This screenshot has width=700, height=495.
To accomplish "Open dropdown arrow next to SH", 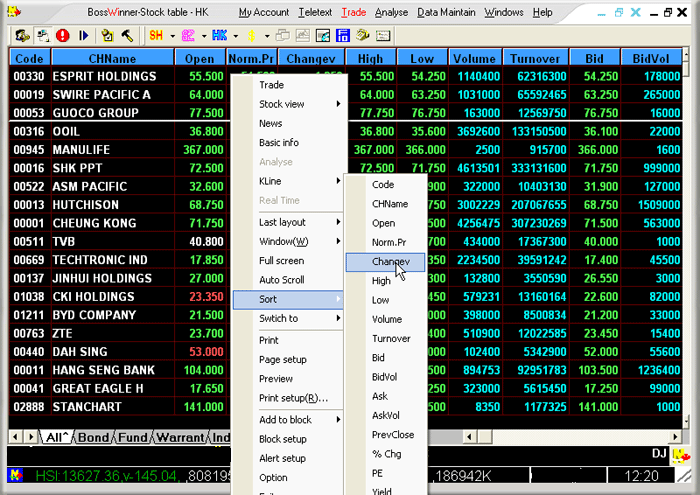I will (x=172, y=36).
